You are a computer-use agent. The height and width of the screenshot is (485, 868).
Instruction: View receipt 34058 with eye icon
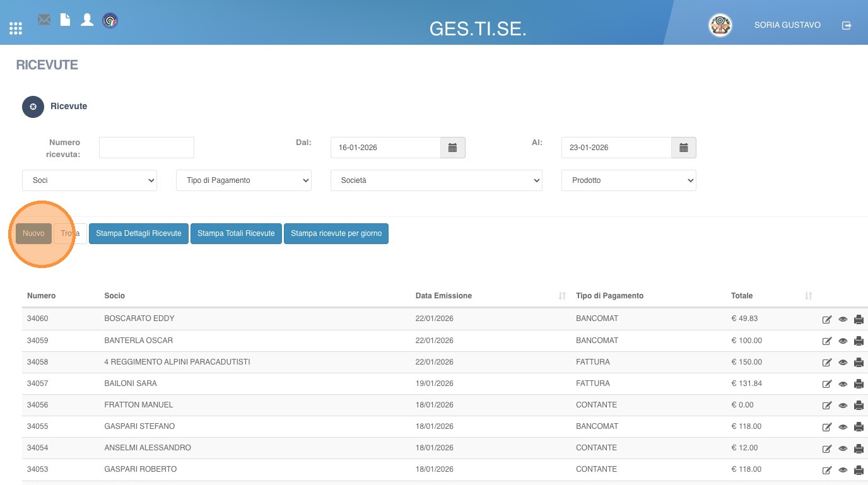coord(843,363)
